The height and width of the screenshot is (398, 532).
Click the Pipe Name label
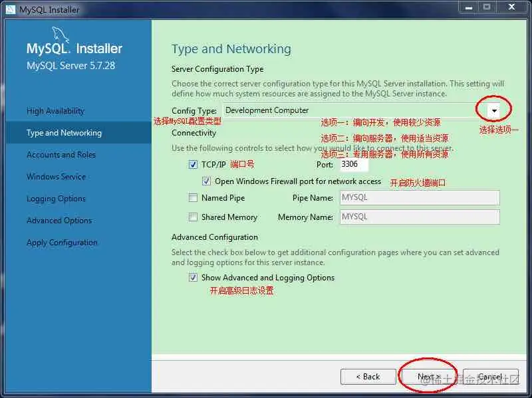click(x=313, y=198)
